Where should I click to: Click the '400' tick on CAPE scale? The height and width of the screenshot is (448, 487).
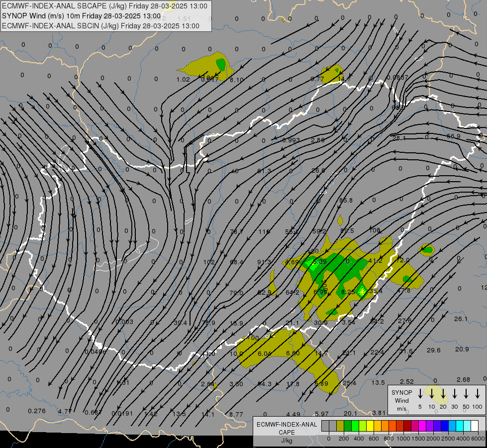pos(359,439)
